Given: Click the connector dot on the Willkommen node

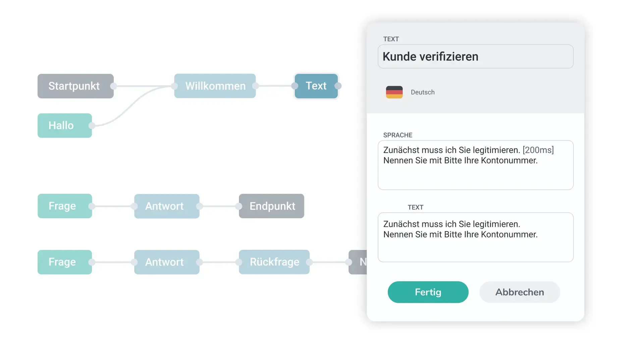Looking at the screenshot, I should pyautogui.click(x=257, y=86).
